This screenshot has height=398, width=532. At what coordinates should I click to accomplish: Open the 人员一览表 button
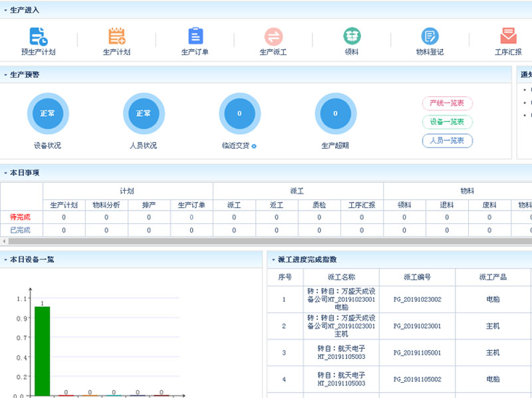point(447,140)
